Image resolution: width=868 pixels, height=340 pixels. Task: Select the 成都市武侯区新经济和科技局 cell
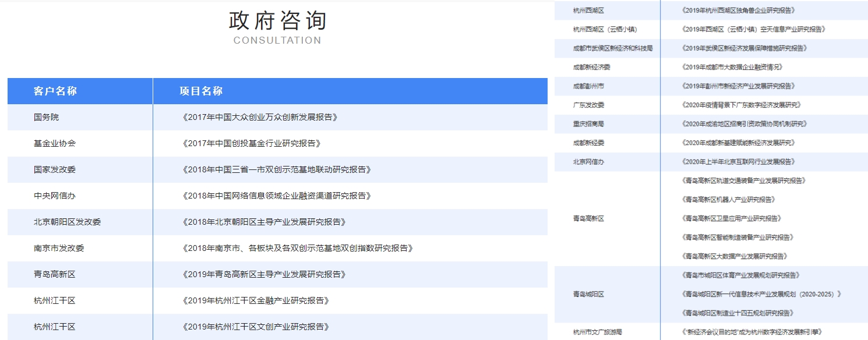(613, 48)
